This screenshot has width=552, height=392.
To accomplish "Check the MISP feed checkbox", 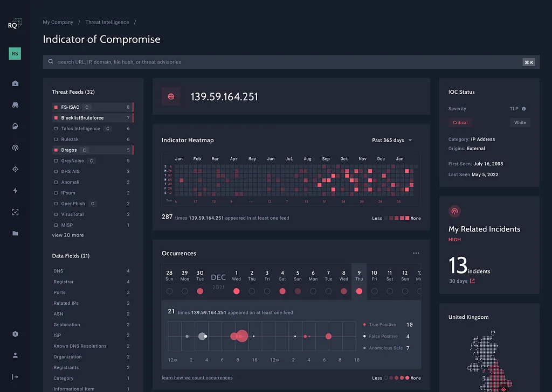I will pyautogui.click(x=56, y=225).
